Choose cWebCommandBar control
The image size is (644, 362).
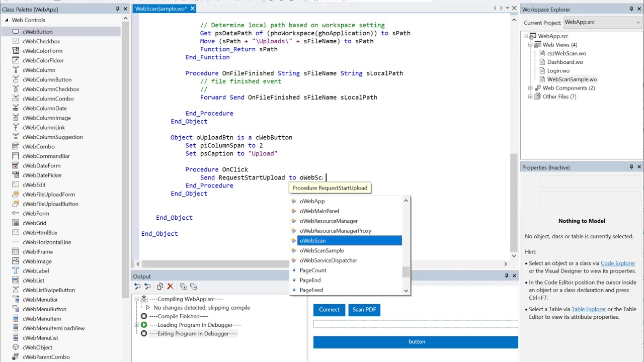[x=46, y=156]
